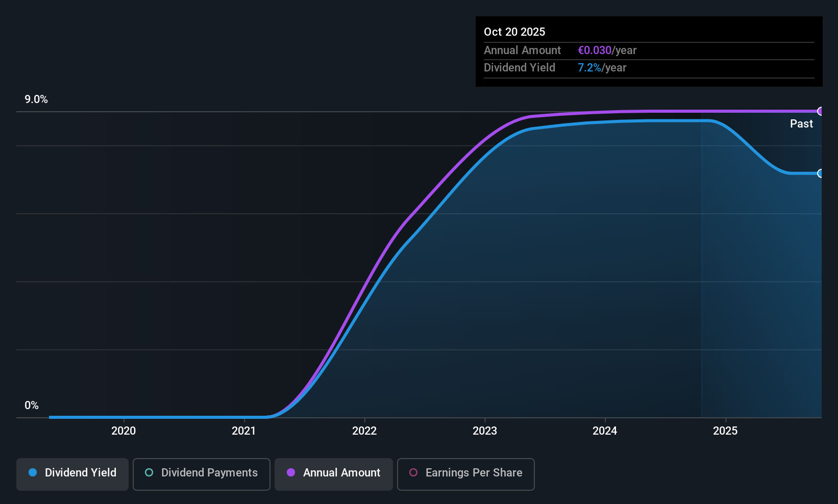Click the purple Annual Amount endpoint marker
This screenshot has height=504, width=838.
coord(821,111)
